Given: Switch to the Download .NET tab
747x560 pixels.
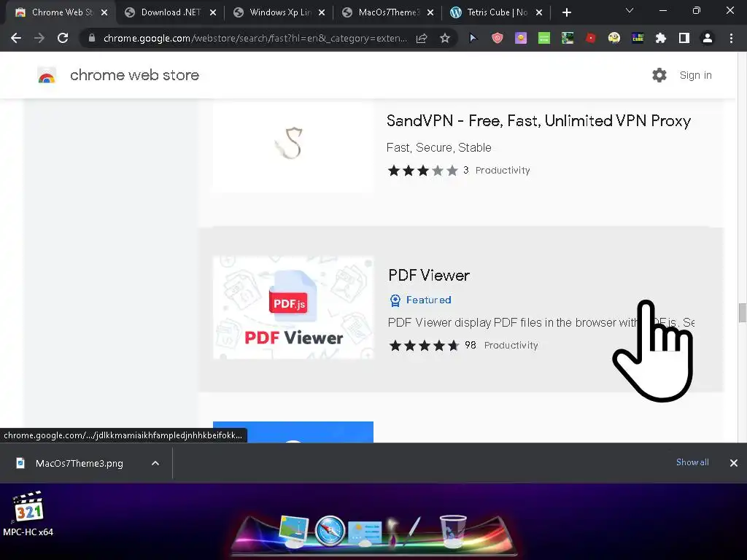Looking at the screenshot, I should [x=171, y=12].
